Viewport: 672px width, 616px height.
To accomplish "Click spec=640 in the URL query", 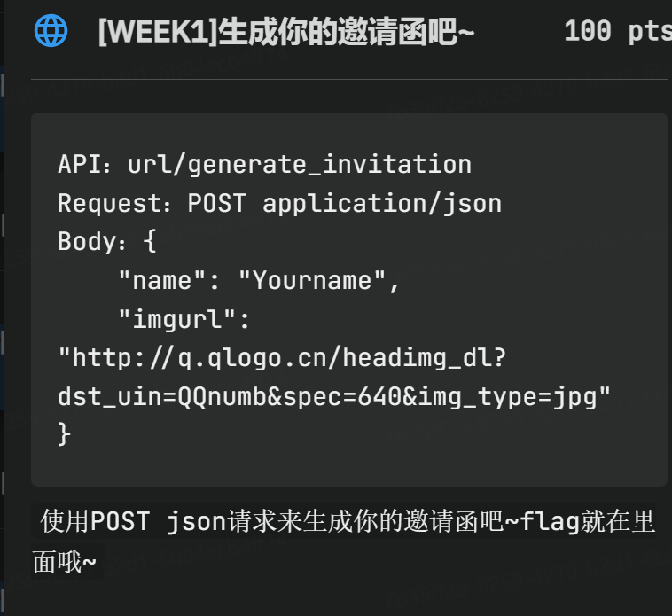I will tap(353, 396).
